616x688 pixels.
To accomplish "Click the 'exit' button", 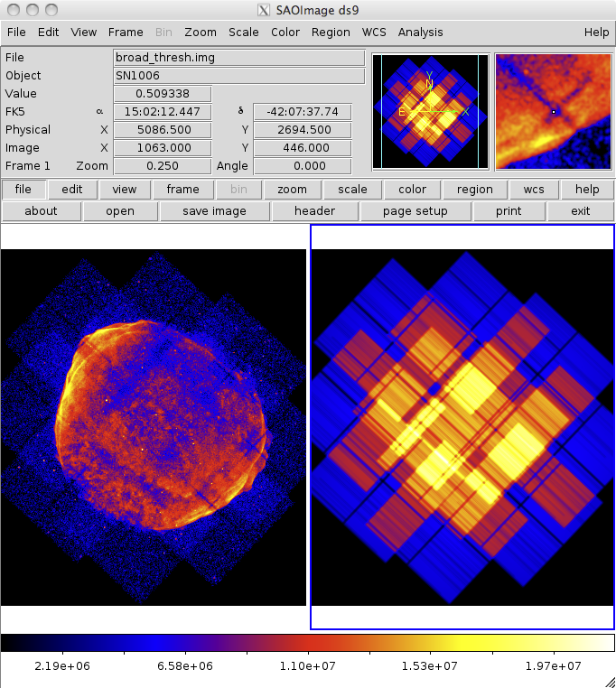I will pyautogui.click(x=581, y=211).
